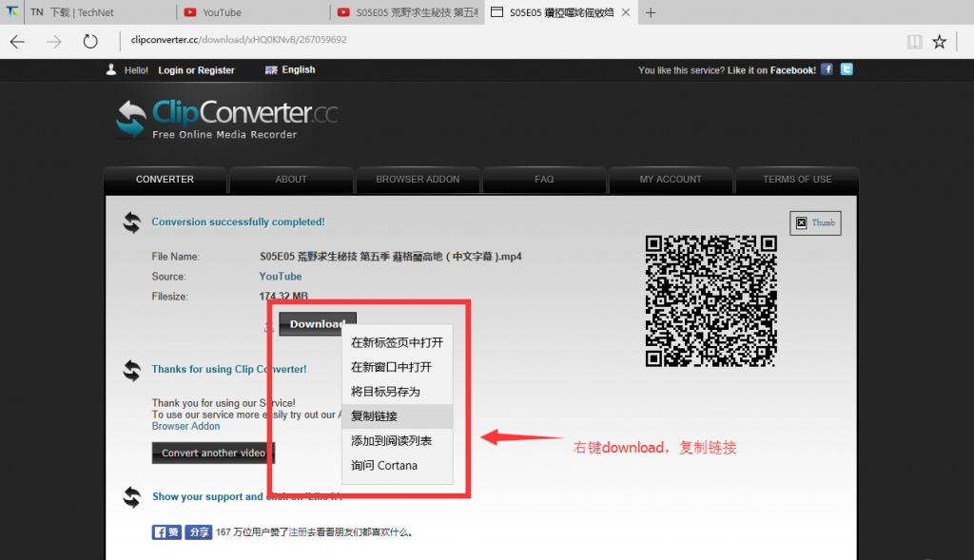The height and width of the screenshot is (560, 974).
Task: Open reading view book icon
Action: coord(914,42)
